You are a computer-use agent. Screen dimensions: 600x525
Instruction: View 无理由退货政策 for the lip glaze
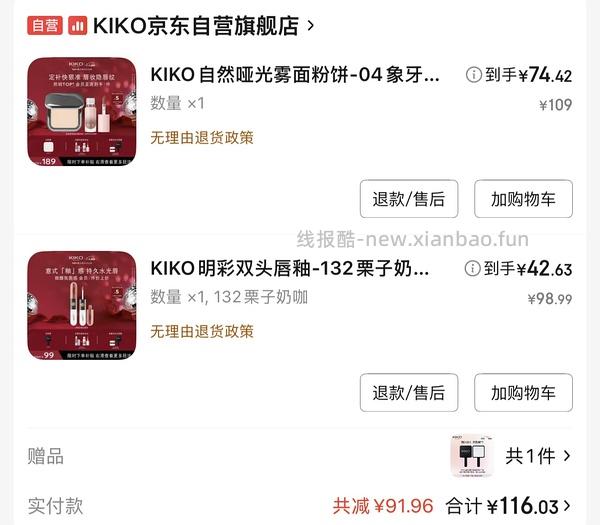(202, 331)
